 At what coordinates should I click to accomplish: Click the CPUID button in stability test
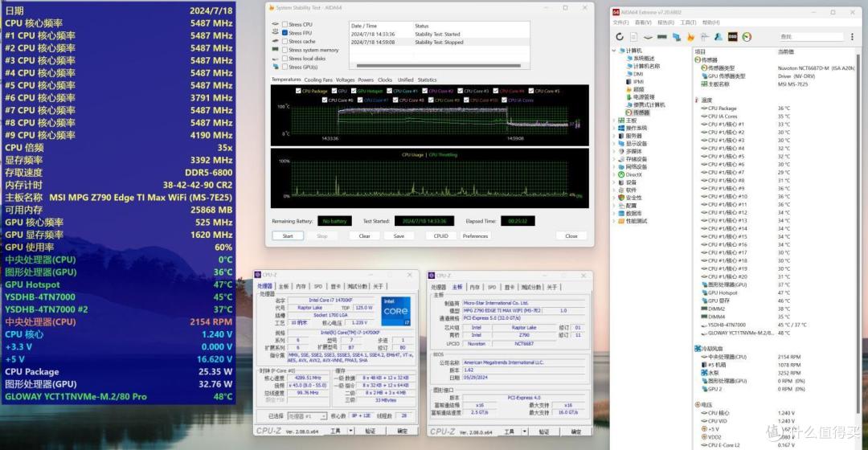(x=440, y=235)
